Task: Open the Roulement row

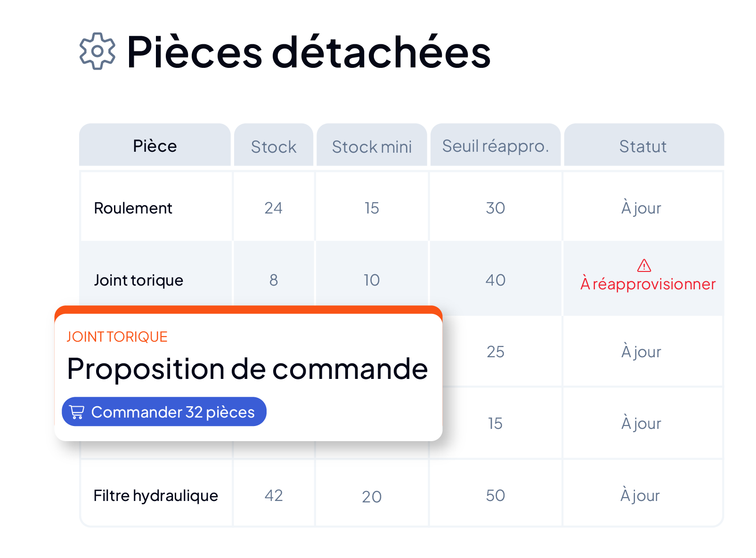Action: click(401, 207)
